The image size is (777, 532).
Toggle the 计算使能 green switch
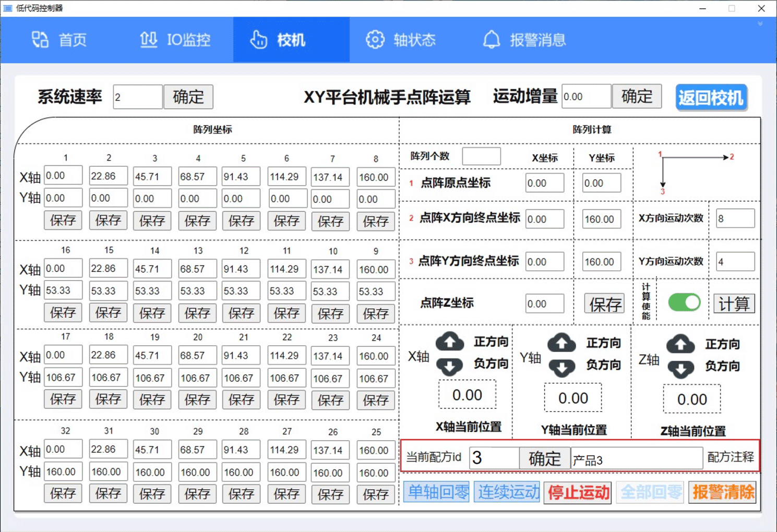(684, 303)
